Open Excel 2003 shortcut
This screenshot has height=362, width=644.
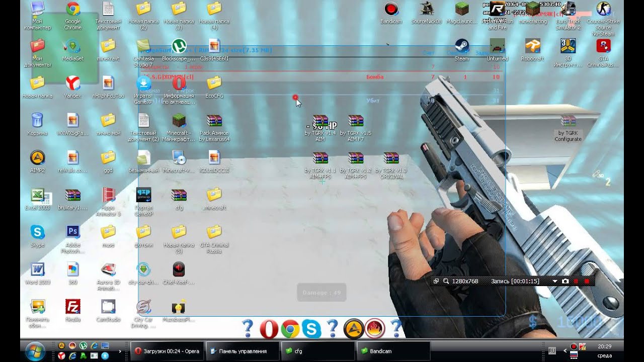(x=37, y=195)
